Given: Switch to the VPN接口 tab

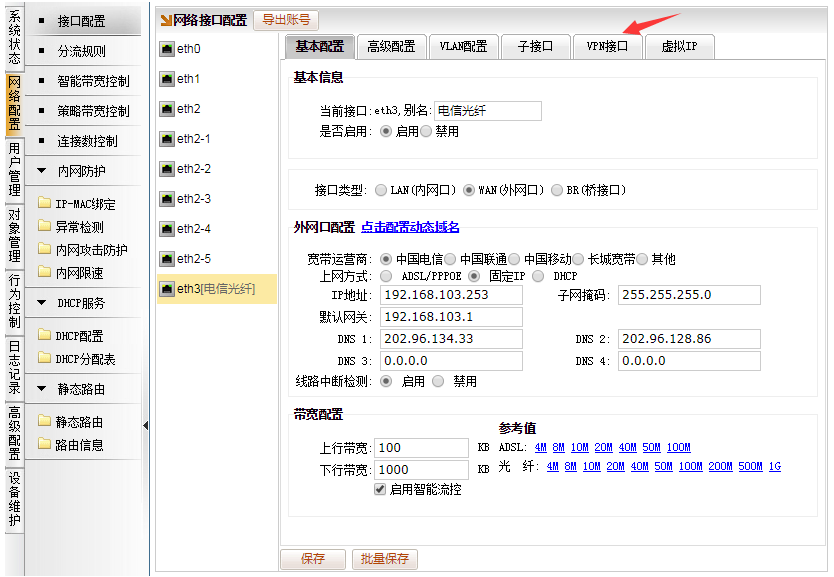Looking at the screenshot, I should (x=607, y=46).
